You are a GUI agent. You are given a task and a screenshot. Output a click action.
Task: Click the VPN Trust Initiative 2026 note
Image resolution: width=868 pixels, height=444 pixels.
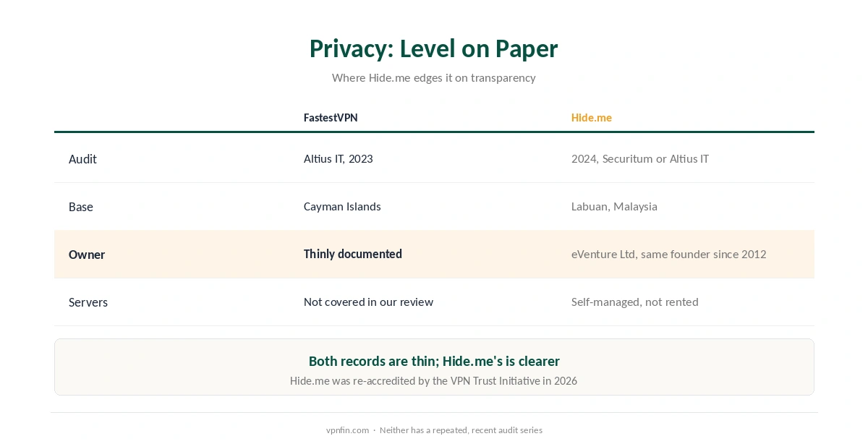point(433,381)
